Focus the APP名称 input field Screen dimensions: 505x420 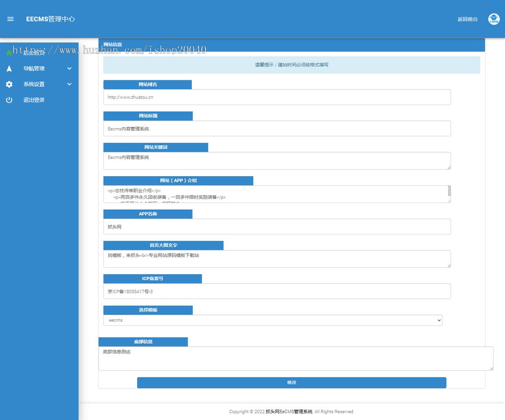coord(277,227)
